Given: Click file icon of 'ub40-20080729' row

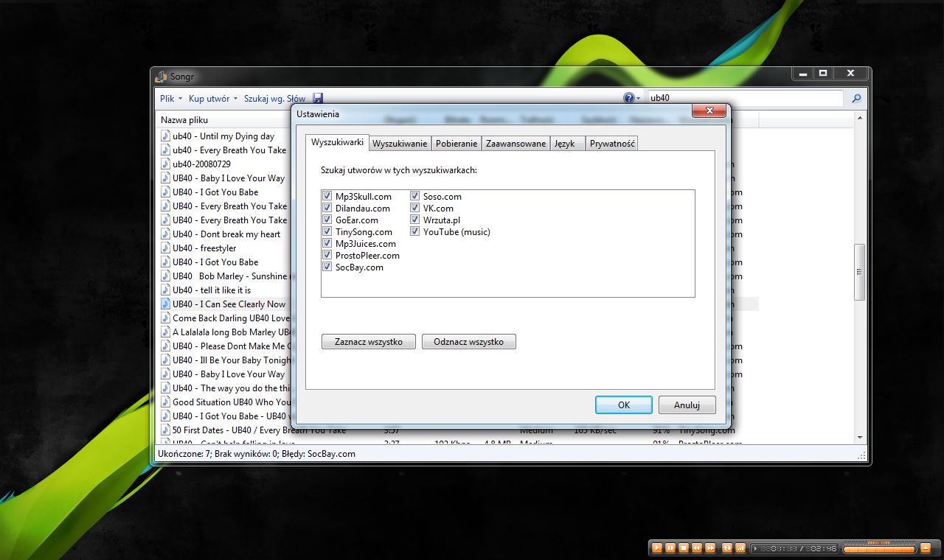Looking at the screenshot, I should 166,164.
